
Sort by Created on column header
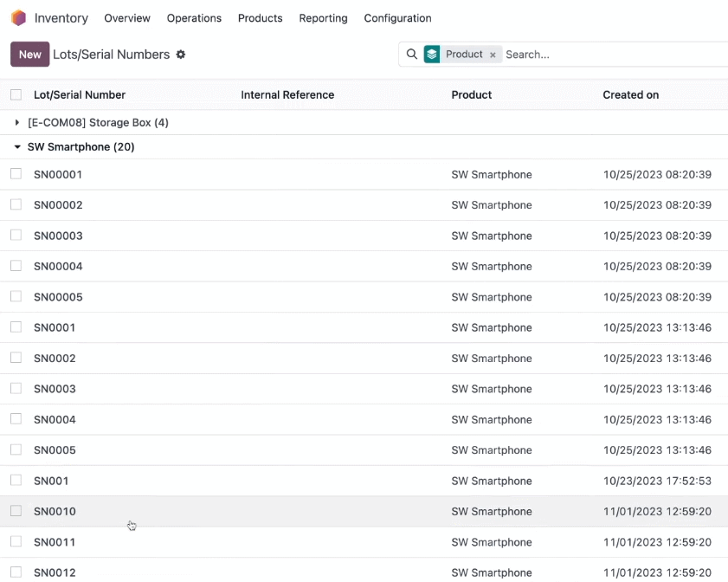(x=630, y=94)
